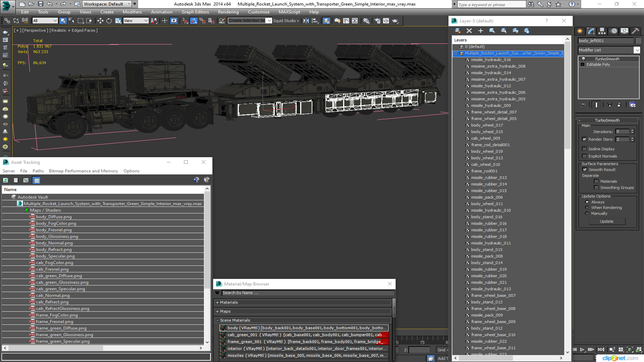
Task: Select the Rotate transform tool
Action: click(x=109, y=21)
